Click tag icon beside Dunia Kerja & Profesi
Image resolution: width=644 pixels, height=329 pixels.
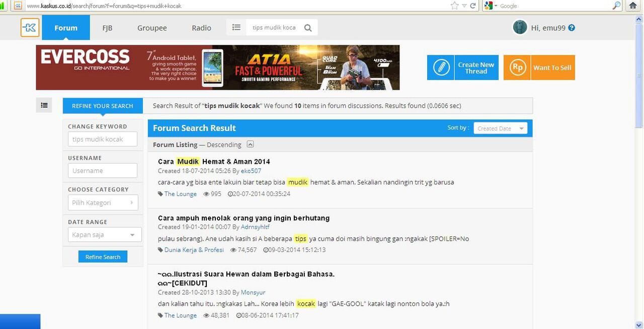160,250
